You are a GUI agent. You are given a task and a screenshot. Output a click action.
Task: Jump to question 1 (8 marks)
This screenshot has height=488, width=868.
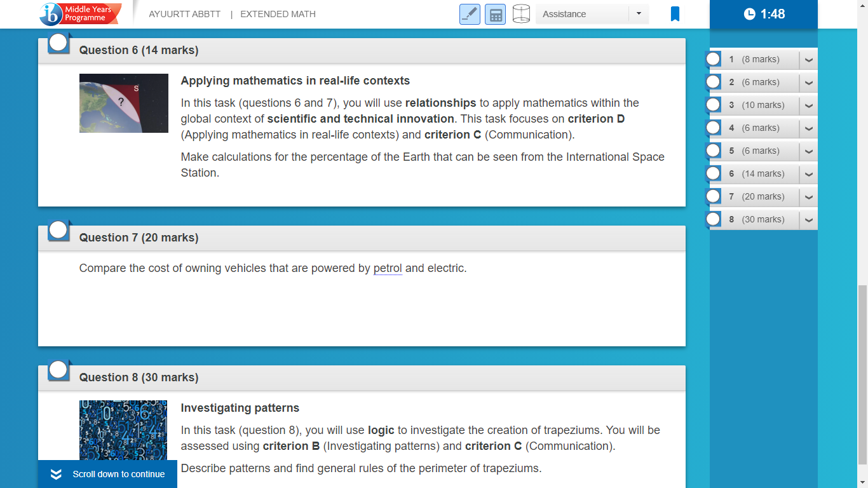(x=754, y=59)
